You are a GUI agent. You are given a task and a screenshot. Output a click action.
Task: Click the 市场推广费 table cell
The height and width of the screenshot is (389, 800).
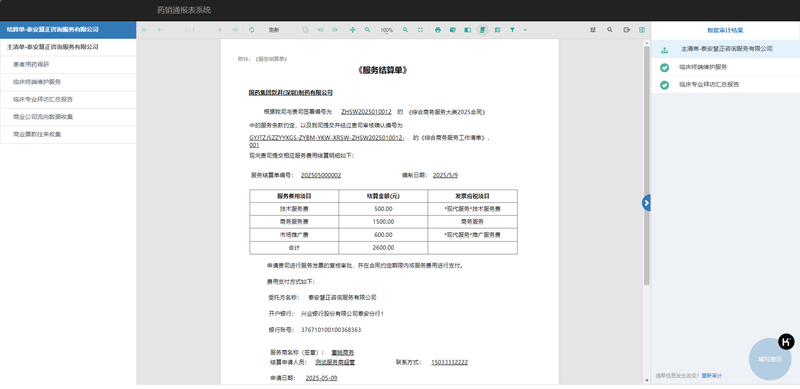[x=294, y=235]
